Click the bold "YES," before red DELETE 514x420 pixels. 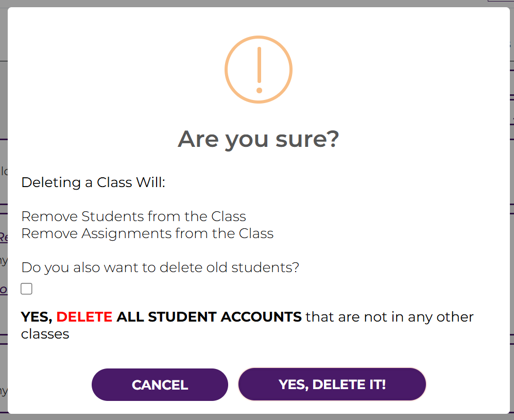[37, 317]
